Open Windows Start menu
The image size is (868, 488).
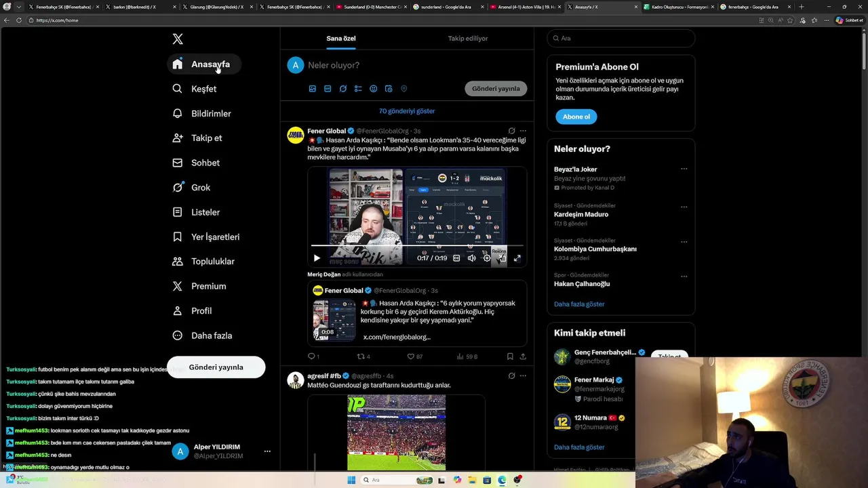[x=351, y=481]
